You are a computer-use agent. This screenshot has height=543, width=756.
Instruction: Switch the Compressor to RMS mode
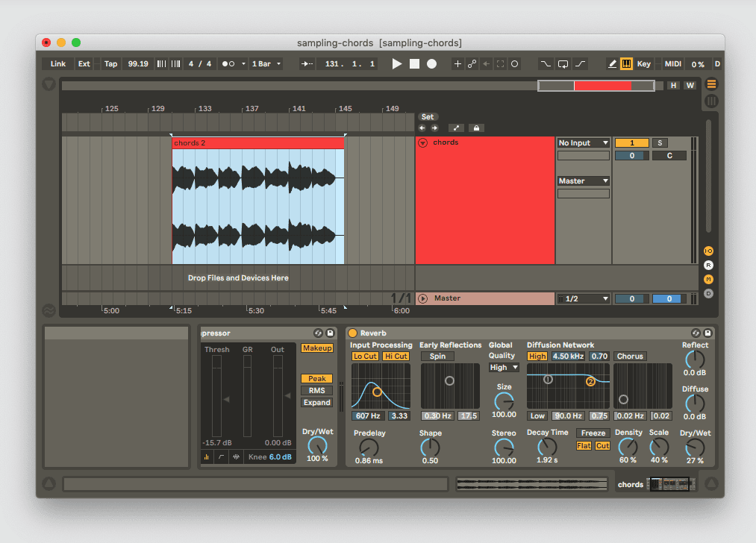click(316, 390)
